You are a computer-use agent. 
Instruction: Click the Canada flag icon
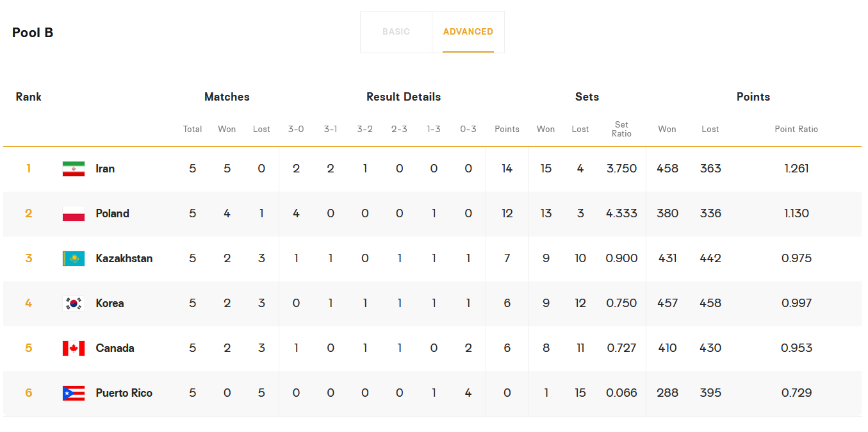tap(74, 348)
